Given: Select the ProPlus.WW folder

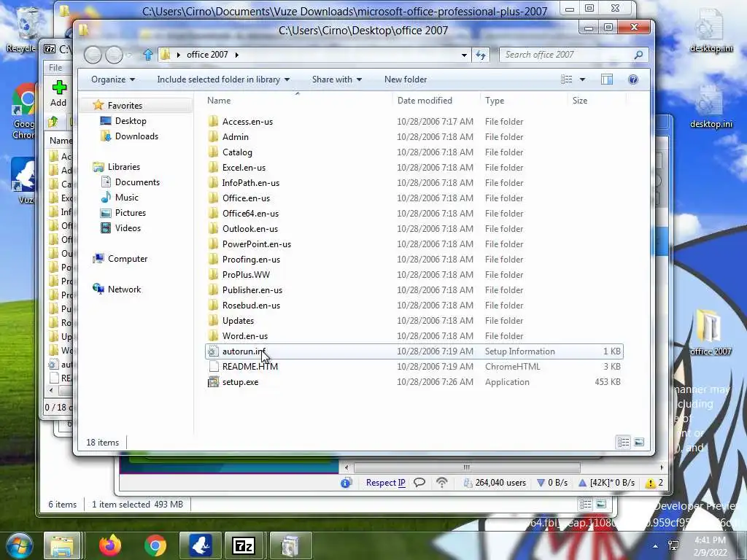Looking at the screenshot, I should [246, 275].
